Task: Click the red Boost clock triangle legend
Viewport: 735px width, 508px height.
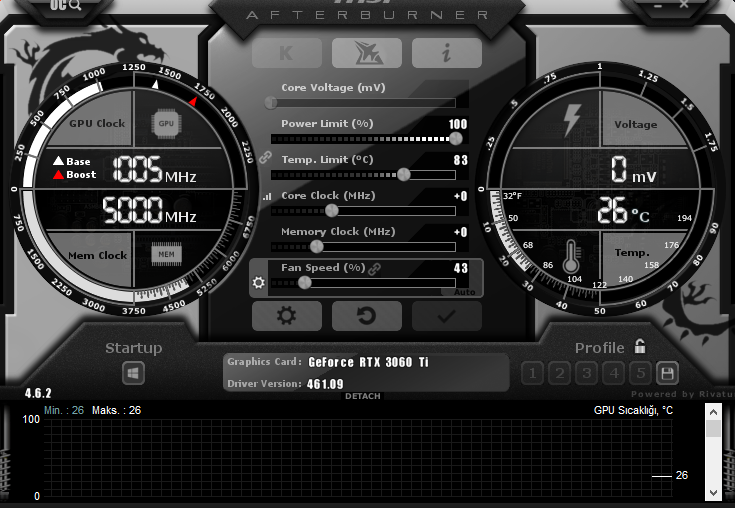Action: point(58,175)
